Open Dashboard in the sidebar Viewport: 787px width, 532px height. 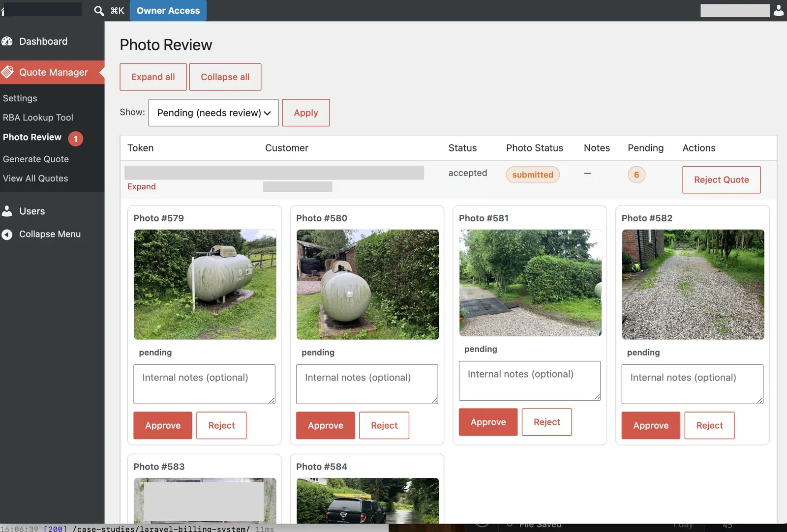(43, 41)
